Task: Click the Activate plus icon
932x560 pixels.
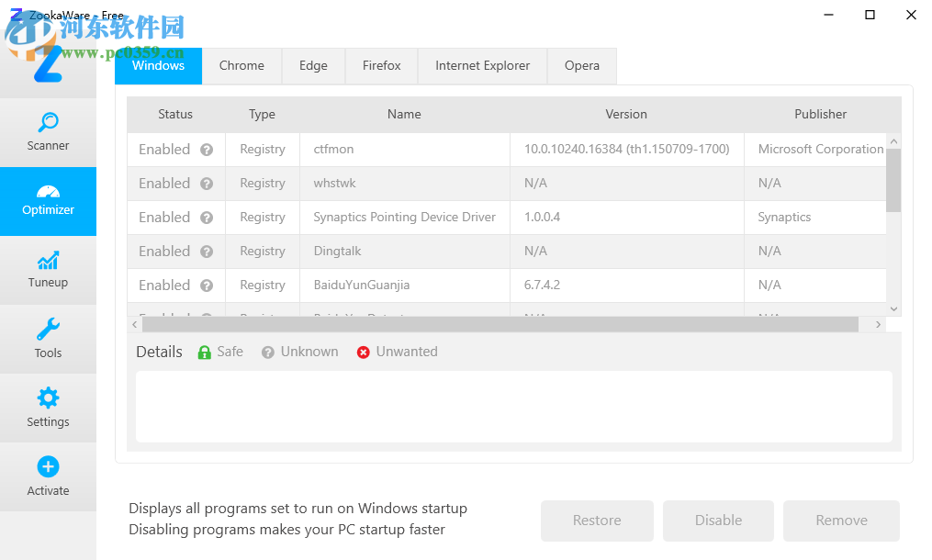Action: (x=48, y=467)
